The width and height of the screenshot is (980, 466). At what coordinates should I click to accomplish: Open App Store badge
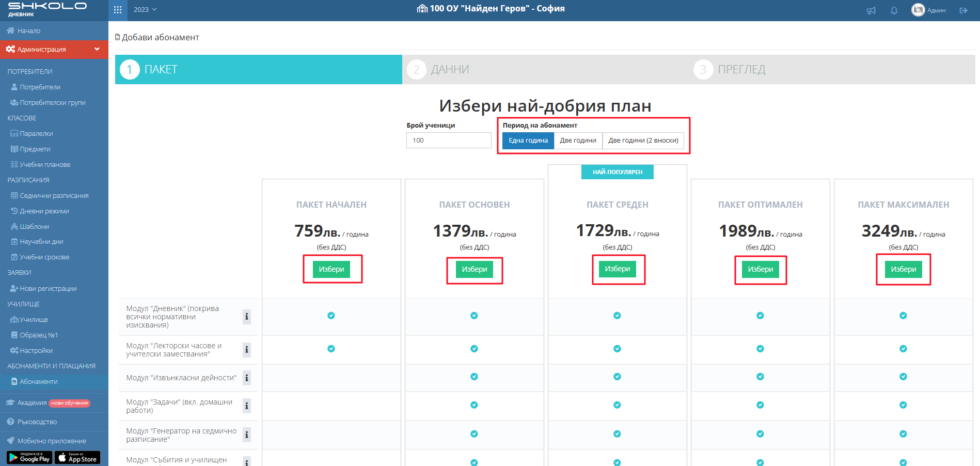tap(77, 458)
